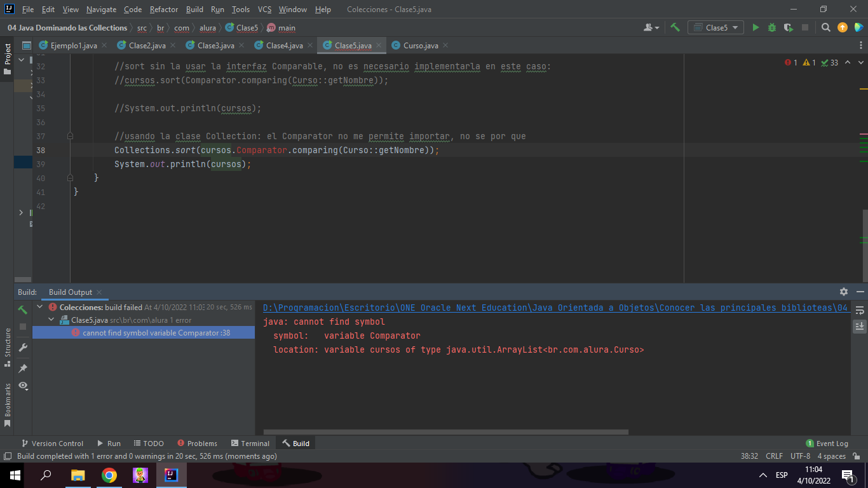868x488 pixels.
Task: Open Search Everywhere magnifier icon
Action: (826, 27)
